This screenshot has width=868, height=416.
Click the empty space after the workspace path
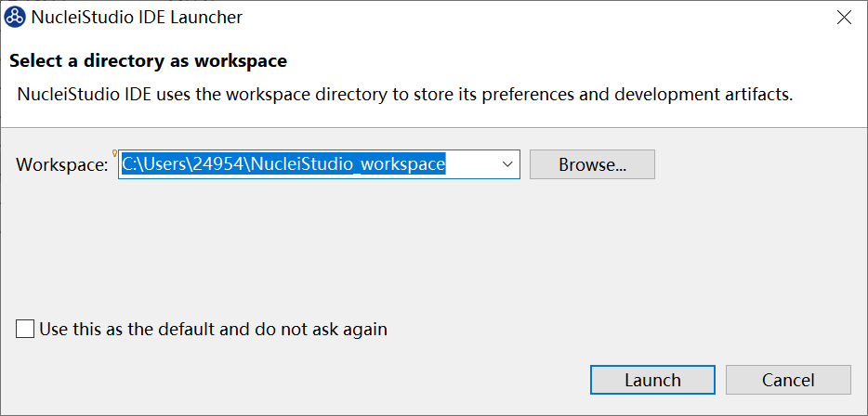472,164
